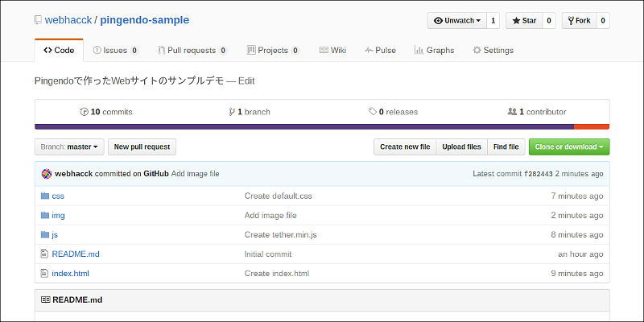Screen dimensions: 644x322
Task: Click the commits history clock icon
Action: tap(84, 112)
